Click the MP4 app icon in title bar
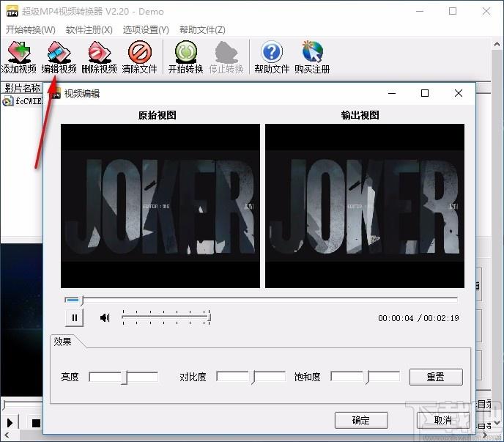 (12, 11)
